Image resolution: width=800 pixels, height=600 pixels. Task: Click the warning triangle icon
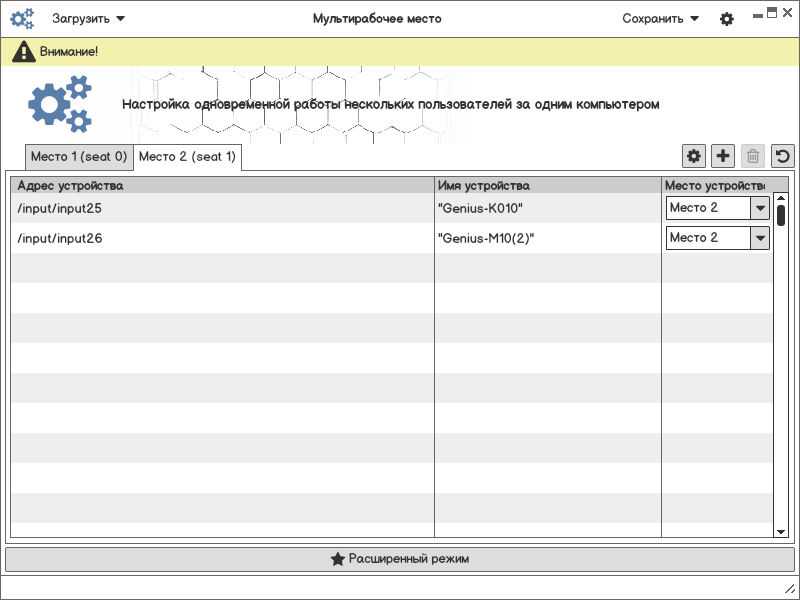pyautogui.click(x=23, y=52)
